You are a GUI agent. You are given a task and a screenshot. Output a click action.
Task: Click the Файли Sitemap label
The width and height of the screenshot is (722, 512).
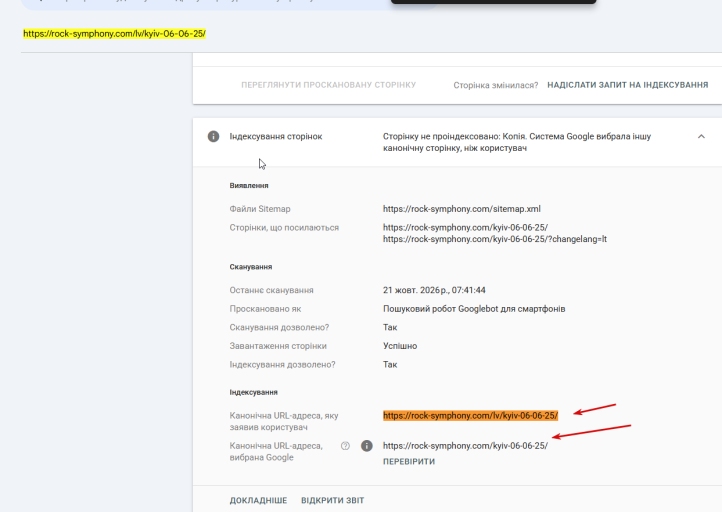point(260,209)
